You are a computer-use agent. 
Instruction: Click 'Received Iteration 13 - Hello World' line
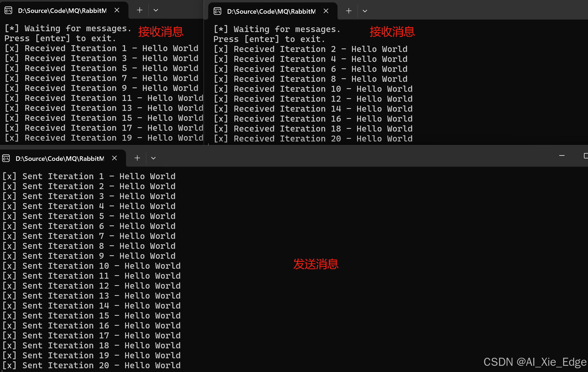pyautogui.click(x=104, y=108)
